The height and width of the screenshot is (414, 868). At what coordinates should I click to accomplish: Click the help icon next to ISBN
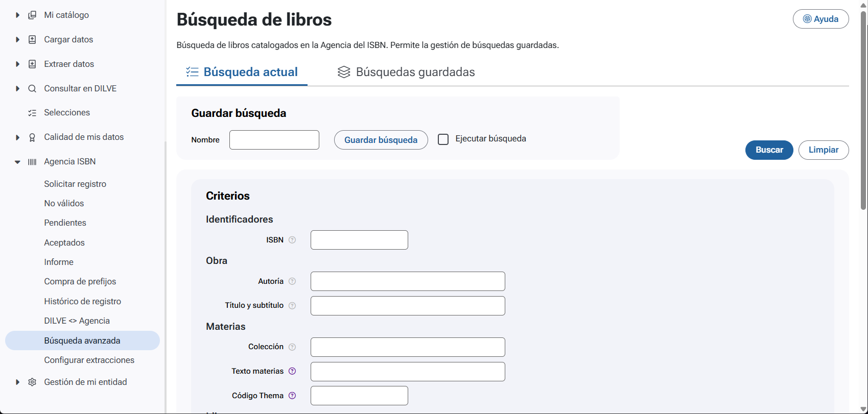coord(292,240)
